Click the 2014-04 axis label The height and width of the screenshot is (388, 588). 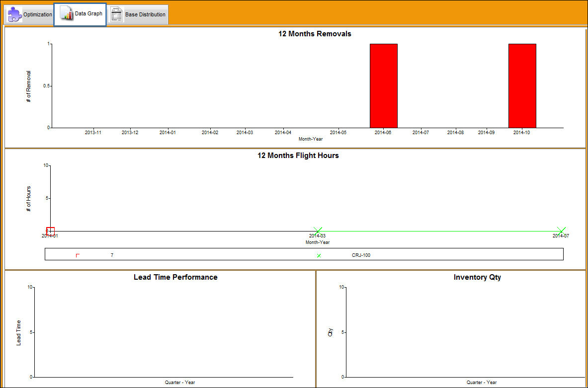(x=283, y=132)
